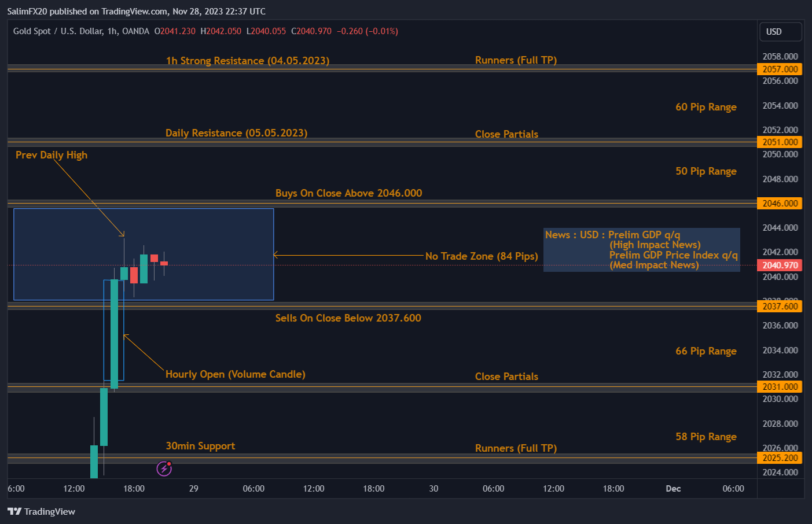The image size is (812, 524).
Task: Click the No Trade Zone (84 Pips) annotation
Action: (x=482, y=256)
